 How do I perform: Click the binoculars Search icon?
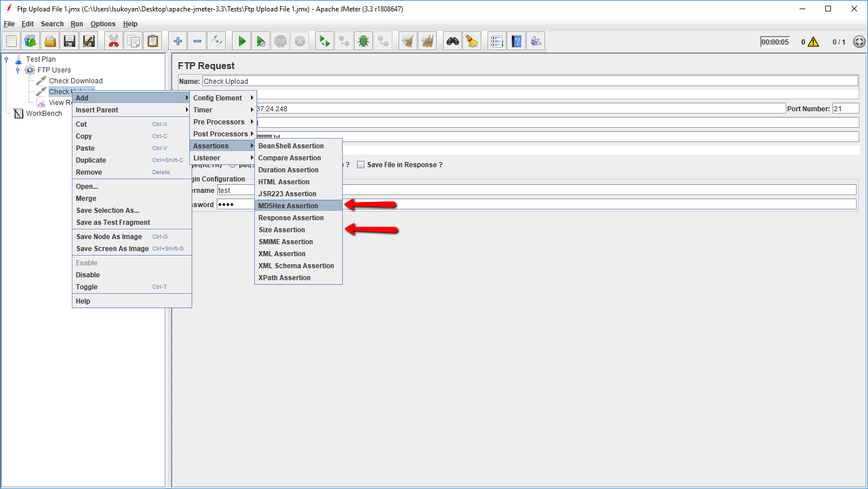point(453,41)
